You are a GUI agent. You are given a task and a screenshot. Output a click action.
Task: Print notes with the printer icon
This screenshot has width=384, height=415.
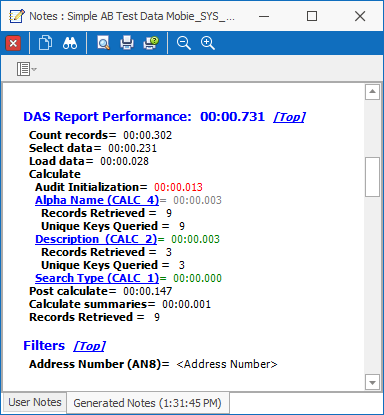click(127, 43)
